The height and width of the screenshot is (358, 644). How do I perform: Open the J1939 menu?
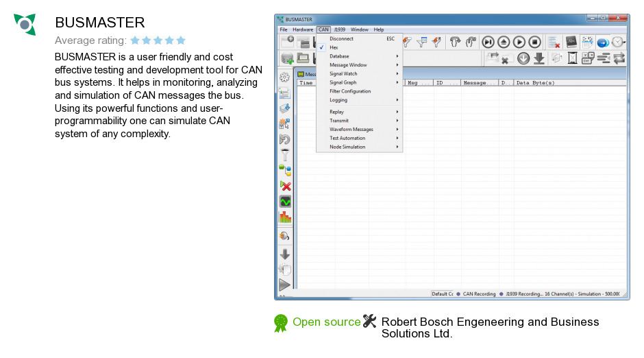tap(339, 29)
